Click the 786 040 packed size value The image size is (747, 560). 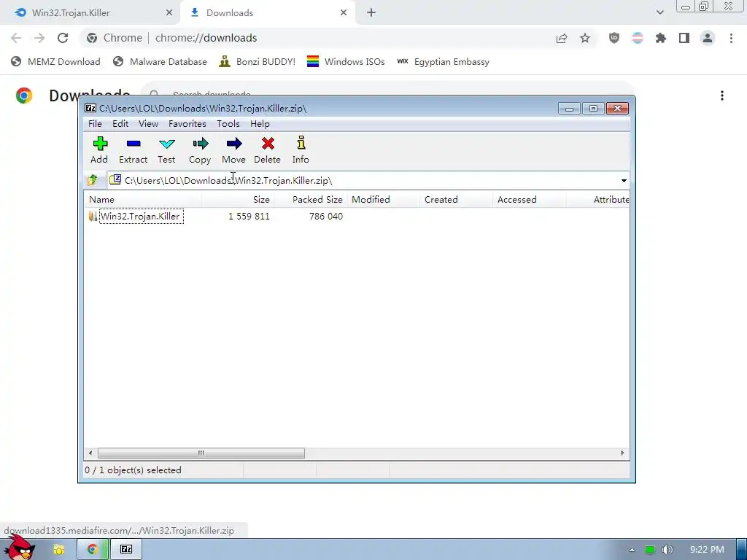326,216
